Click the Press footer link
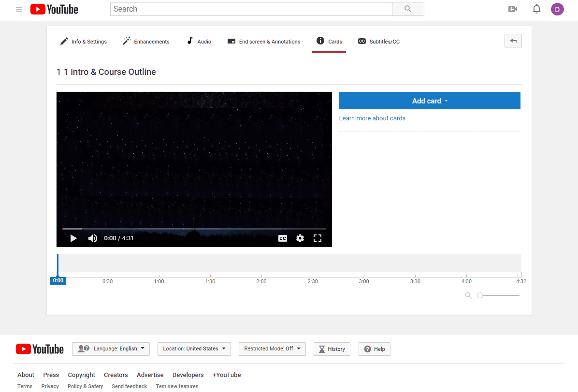 pos(51,375)
